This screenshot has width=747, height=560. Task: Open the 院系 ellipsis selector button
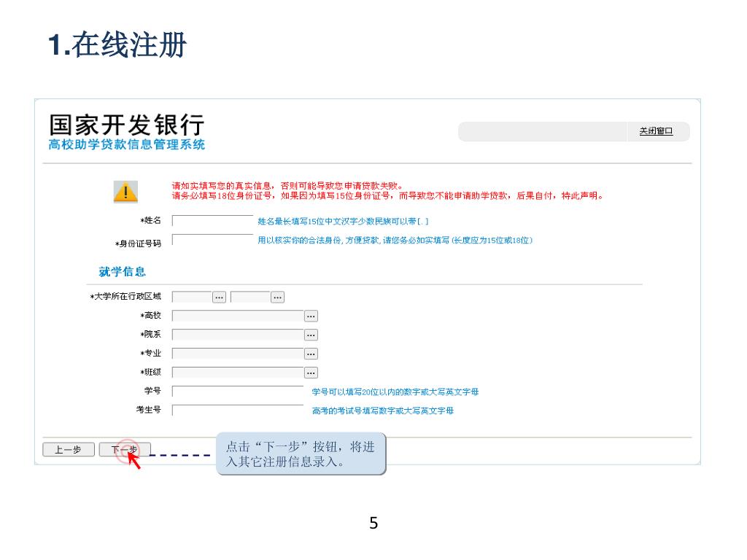(311, 335)
